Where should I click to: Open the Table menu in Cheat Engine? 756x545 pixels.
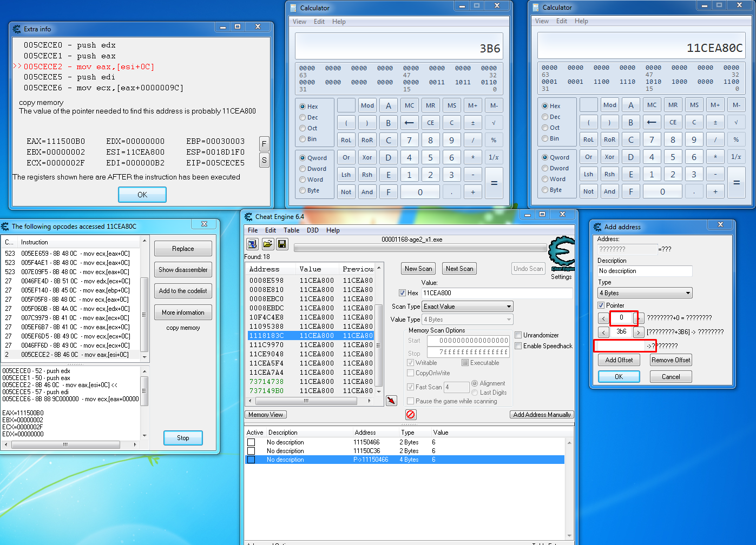(291, 230)
